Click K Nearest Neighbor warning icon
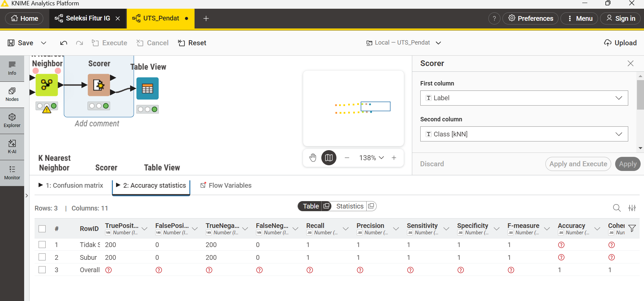644x301 pixels. (47, 109)
